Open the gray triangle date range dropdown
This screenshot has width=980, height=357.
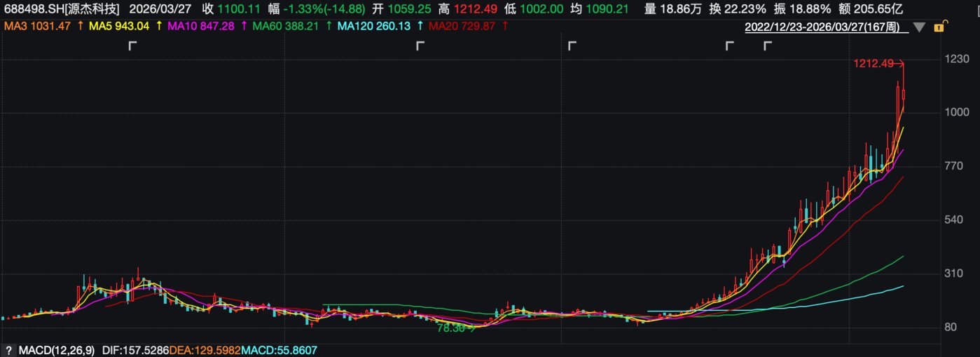coord(920,28)
